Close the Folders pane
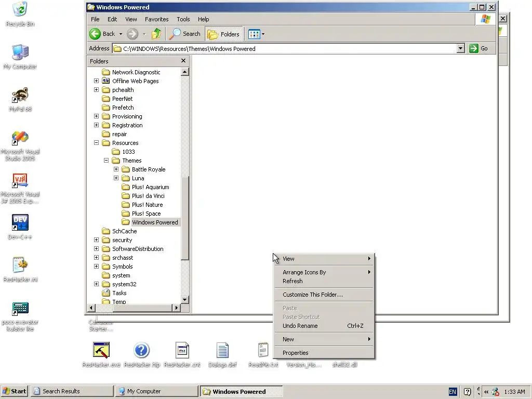This screenshot has width=532, height=399. tap(183, 61)
